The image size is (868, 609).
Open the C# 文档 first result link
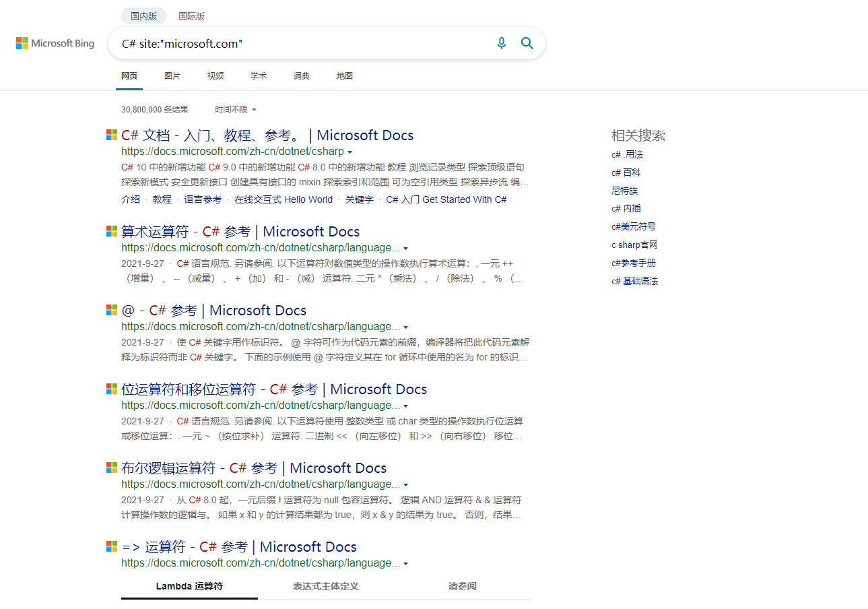pyautogui.click(x=268, y=135)
